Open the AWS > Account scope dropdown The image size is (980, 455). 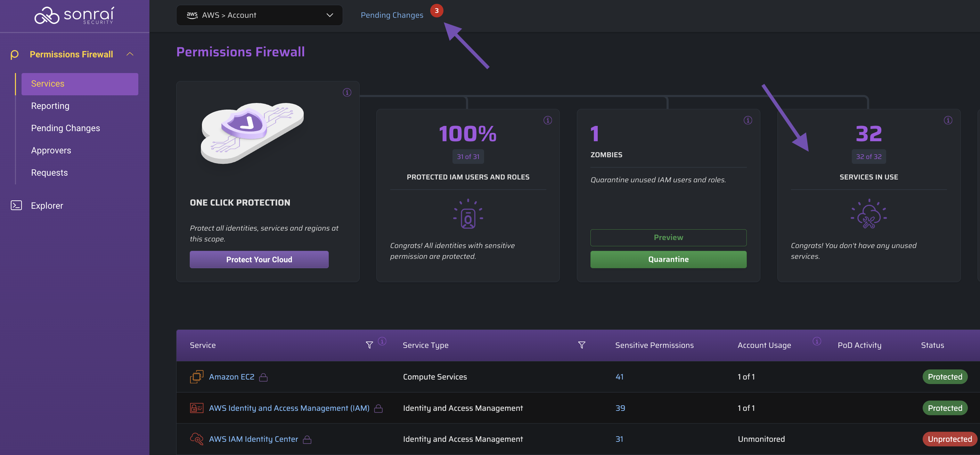(x=259, y=15)
